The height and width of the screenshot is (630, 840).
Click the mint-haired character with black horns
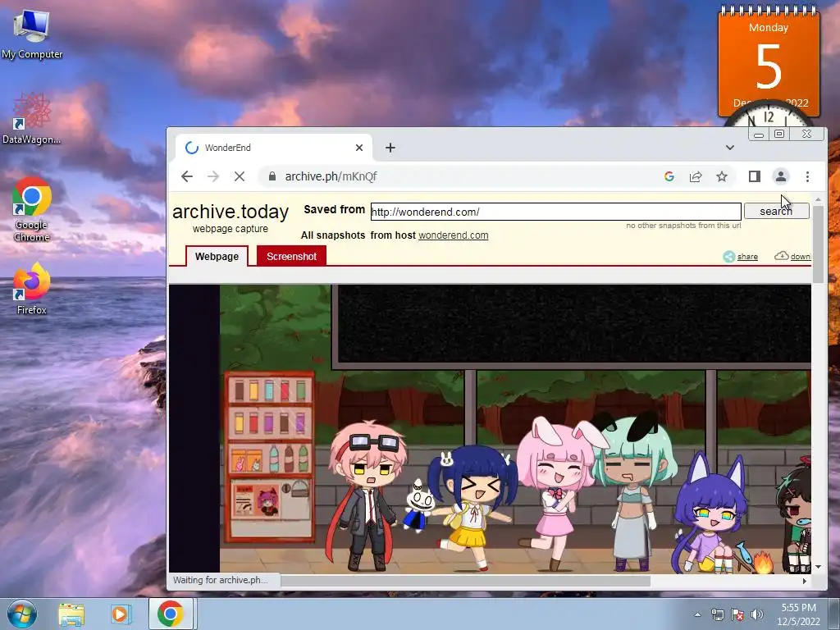coord(634,493)
